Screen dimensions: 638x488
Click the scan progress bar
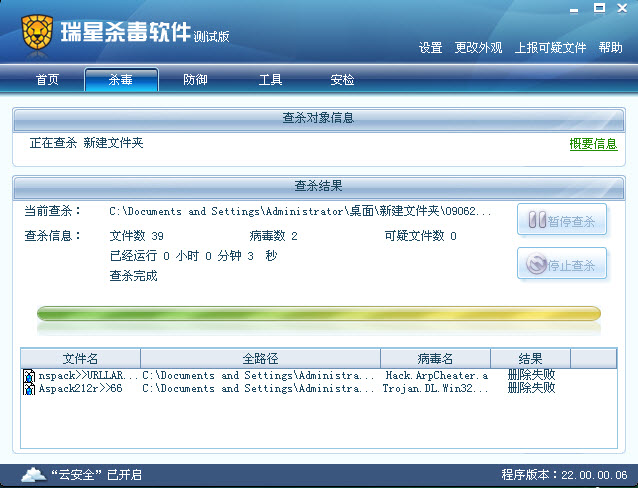[x=319, y=314]
